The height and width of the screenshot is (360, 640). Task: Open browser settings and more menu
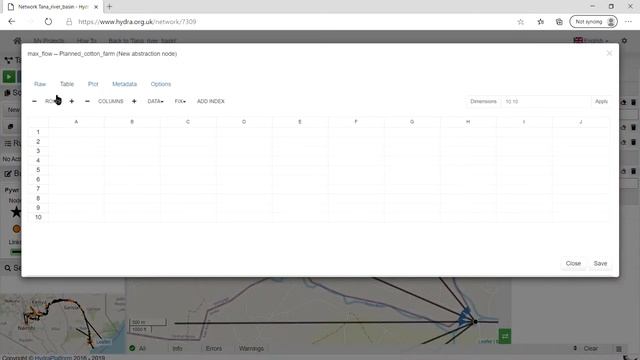628,22
